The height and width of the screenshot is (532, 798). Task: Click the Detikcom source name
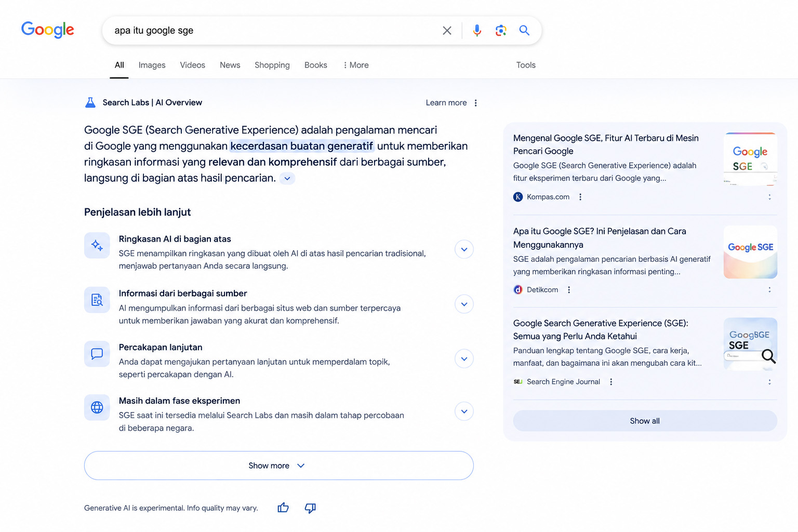point(542,290)
